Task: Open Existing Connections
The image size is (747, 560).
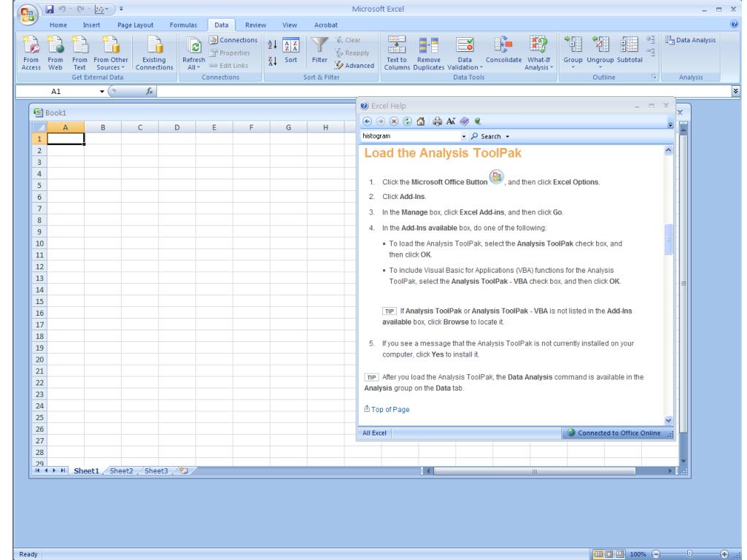Action: pyautogui.click(x=155, y=52)
